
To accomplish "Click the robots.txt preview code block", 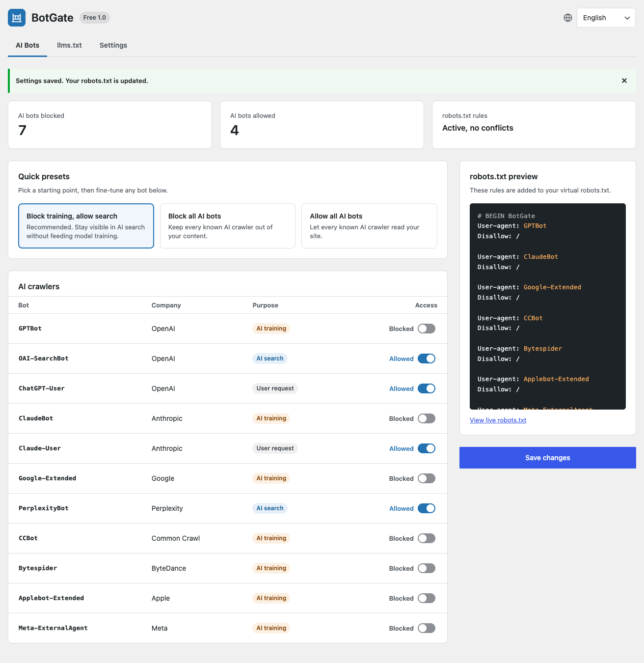I will (x=548, y=306).
